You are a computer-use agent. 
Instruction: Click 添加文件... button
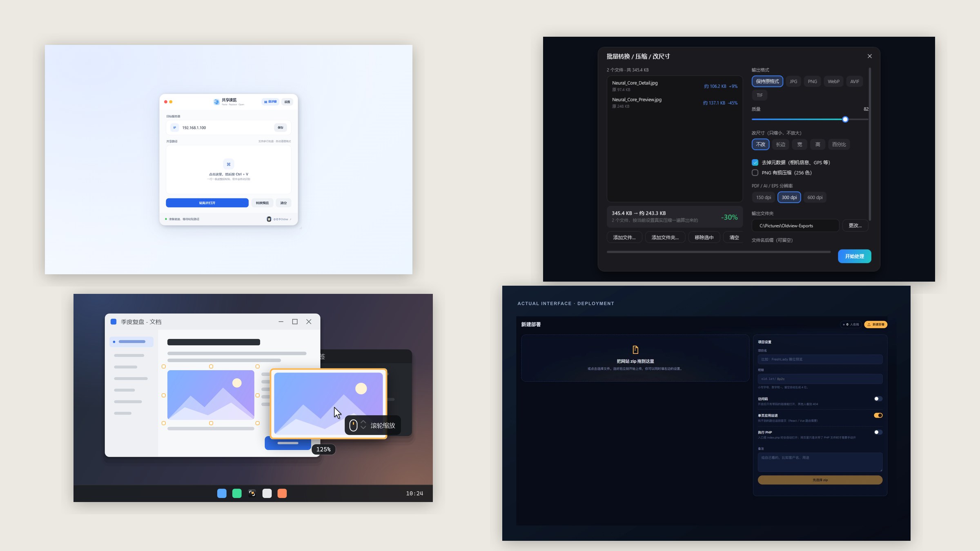pyautogui.click(x=624, y=238)
